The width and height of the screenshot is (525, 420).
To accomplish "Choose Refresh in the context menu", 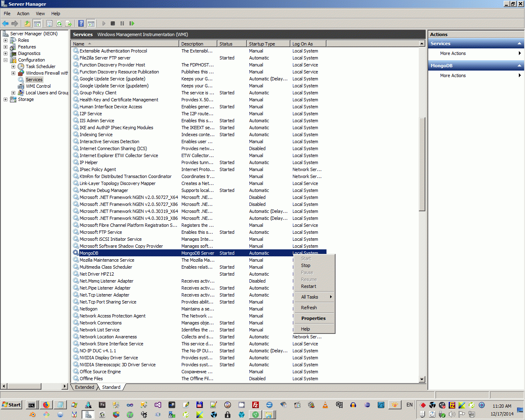I will [315, 308].
